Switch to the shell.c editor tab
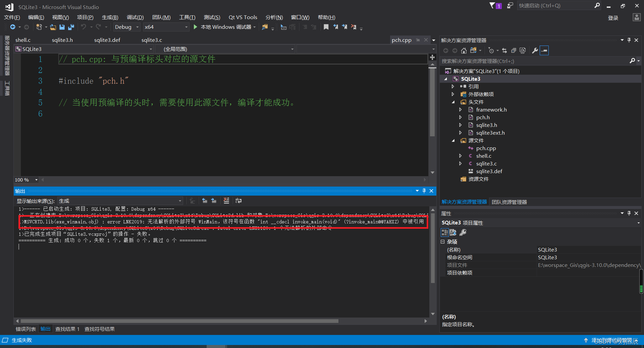644x348 pixels. pos(23,40)
